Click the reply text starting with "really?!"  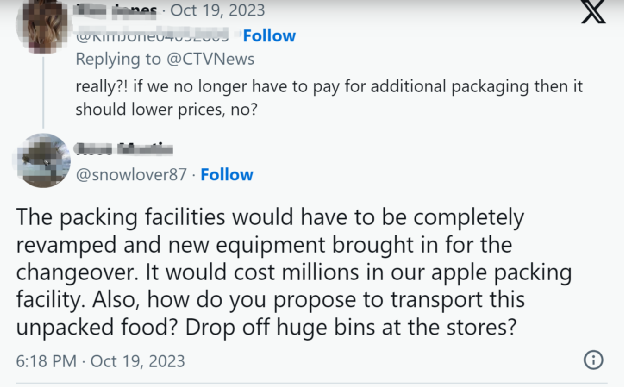(x=329, y=98)
